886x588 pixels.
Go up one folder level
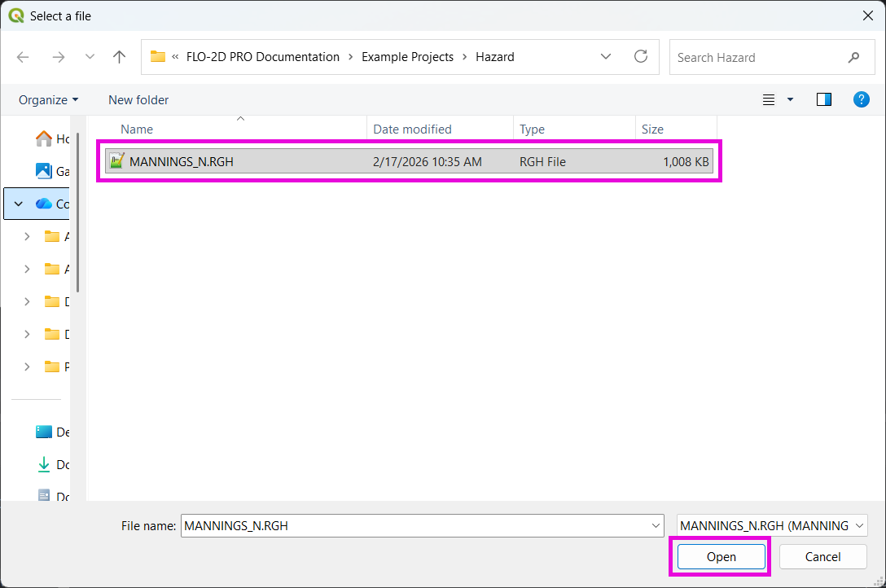click(120, 57)
